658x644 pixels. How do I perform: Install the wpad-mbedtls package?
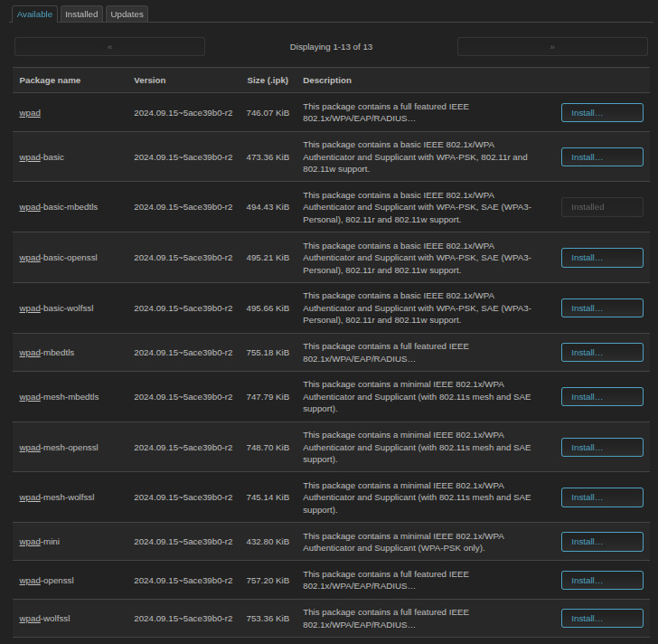[602, 353]
